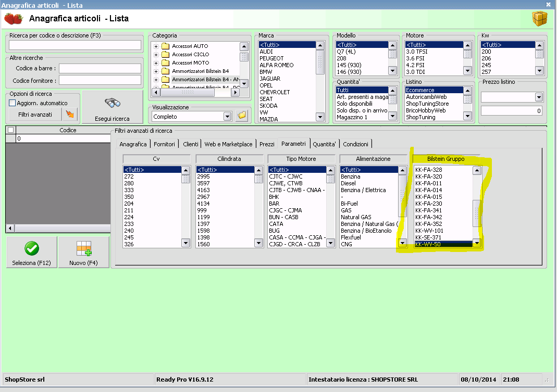Open the Prezzo listino dropdown

tap(539, 97)
